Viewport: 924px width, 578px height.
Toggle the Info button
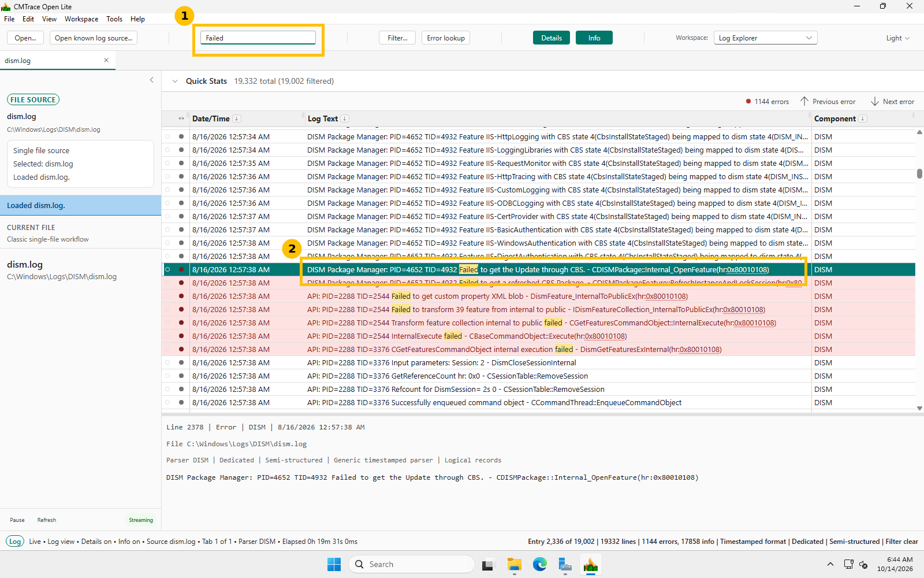(594, 38)
